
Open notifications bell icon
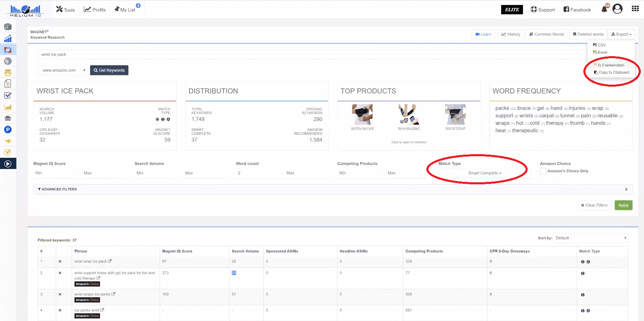click(x=605, y=9)
